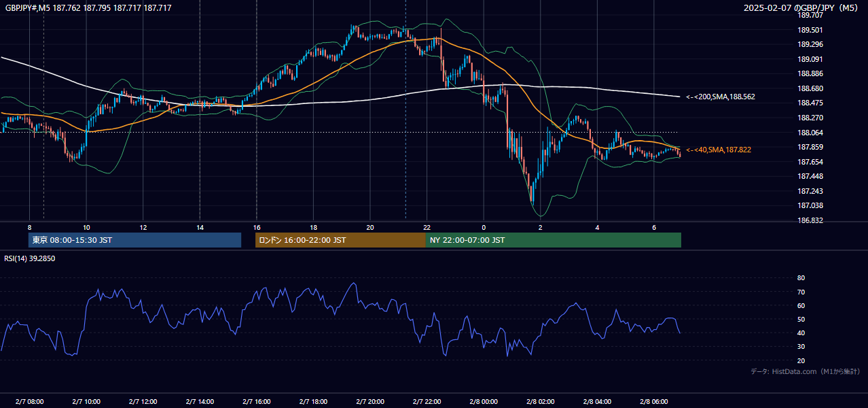Click the bottom date label 2/8 06:00
868x408 pixels.
coord(653,402)
